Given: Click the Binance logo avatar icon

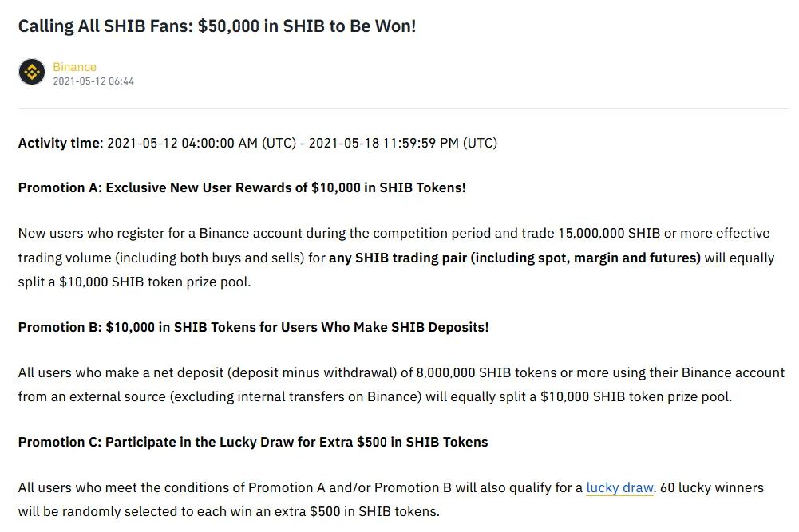Looking at the screenshot, I should [32, 72].
